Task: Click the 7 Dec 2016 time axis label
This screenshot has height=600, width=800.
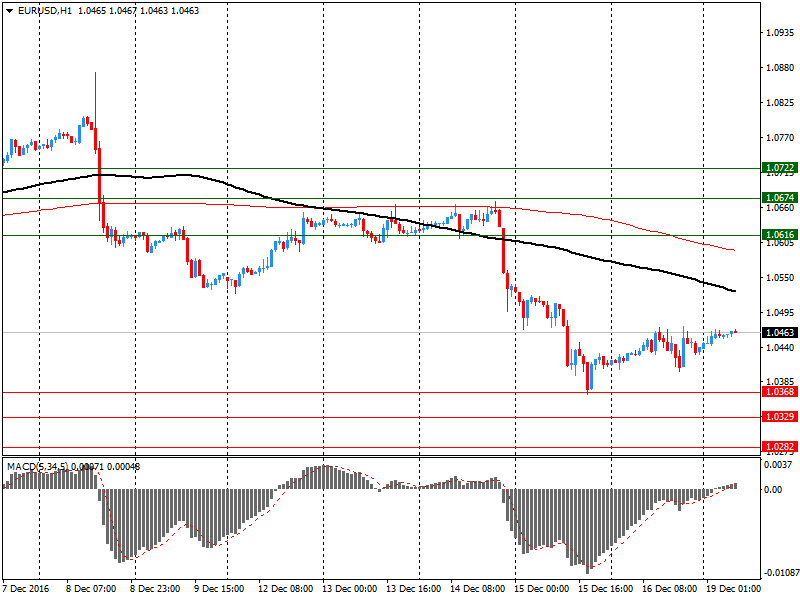Action: click(26, 589)
